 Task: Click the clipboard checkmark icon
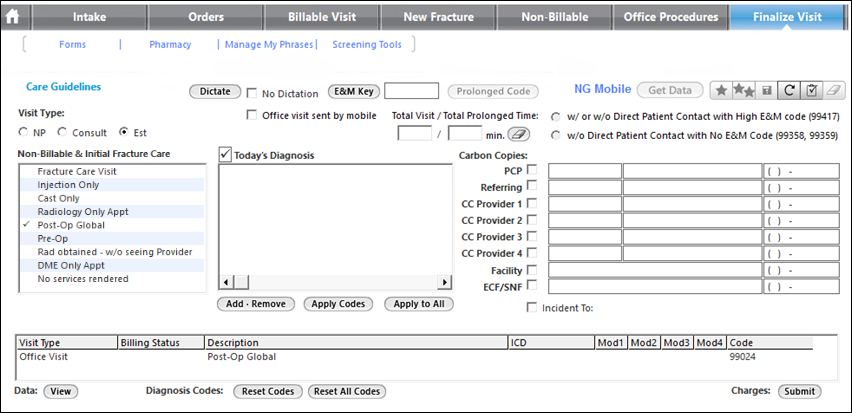(811, 91)
